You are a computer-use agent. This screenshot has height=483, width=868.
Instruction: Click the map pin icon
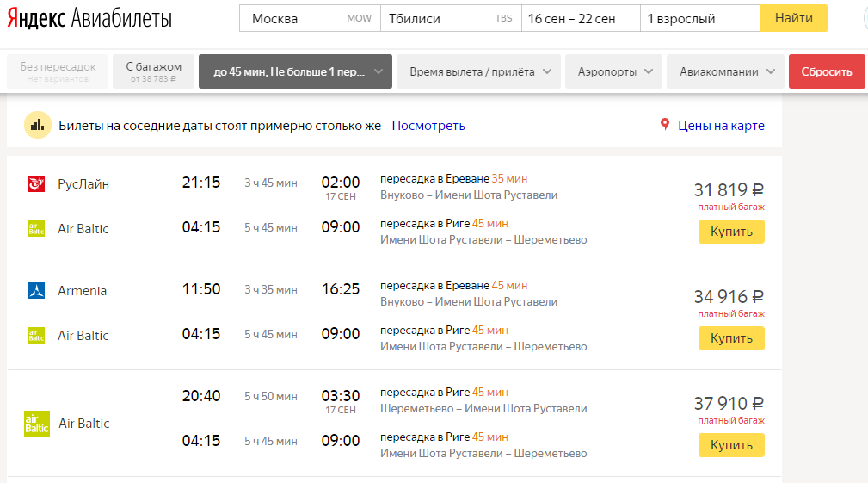click(x=665, y=125)
